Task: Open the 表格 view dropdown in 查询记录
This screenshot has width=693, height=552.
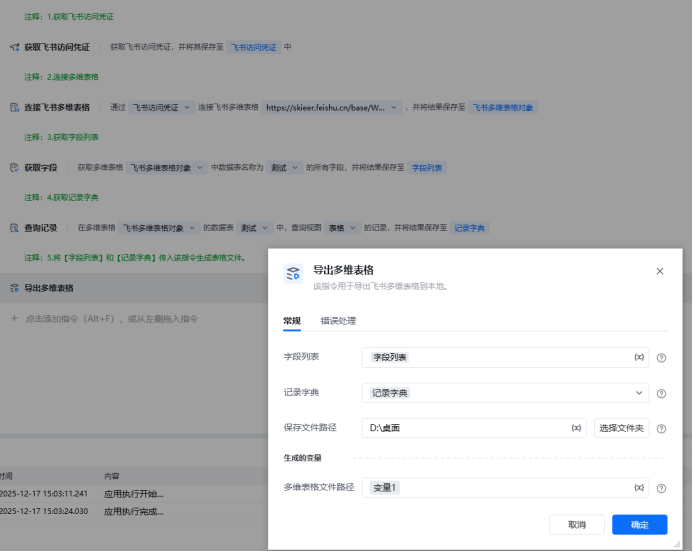Action: coord(343,228)
